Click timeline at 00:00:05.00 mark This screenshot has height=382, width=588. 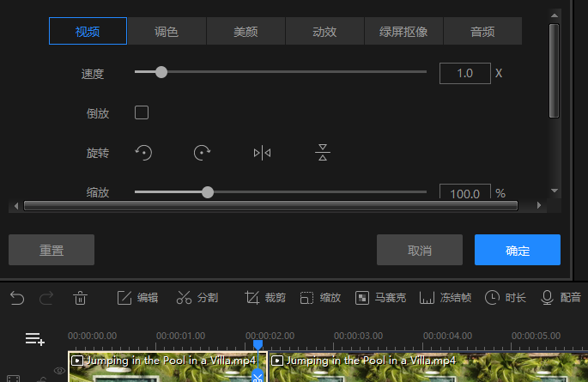tap(536, 336)
